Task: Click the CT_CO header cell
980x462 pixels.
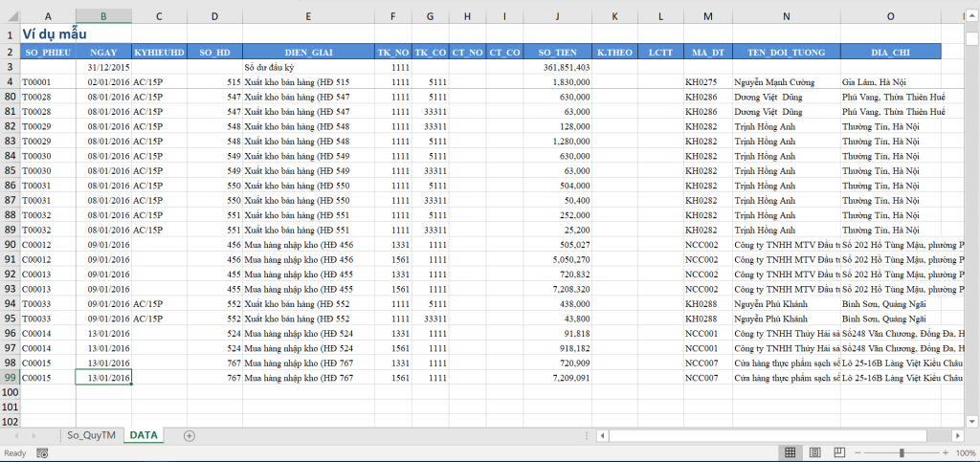Action: [x=504, y=53]
